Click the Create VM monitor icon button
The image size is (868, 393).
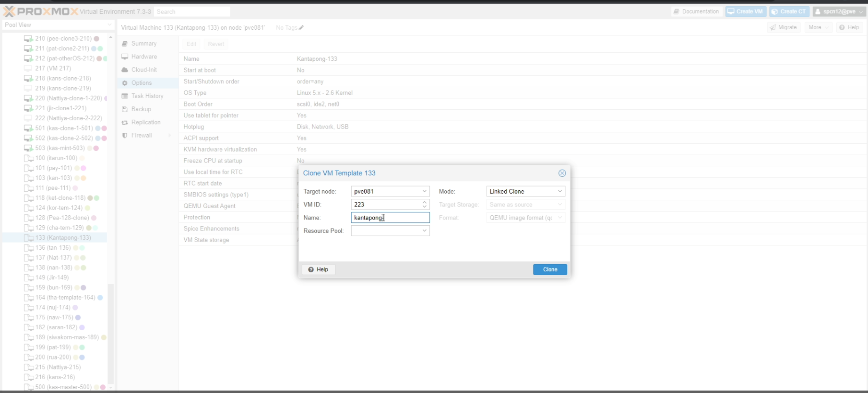tap(745, 12)
